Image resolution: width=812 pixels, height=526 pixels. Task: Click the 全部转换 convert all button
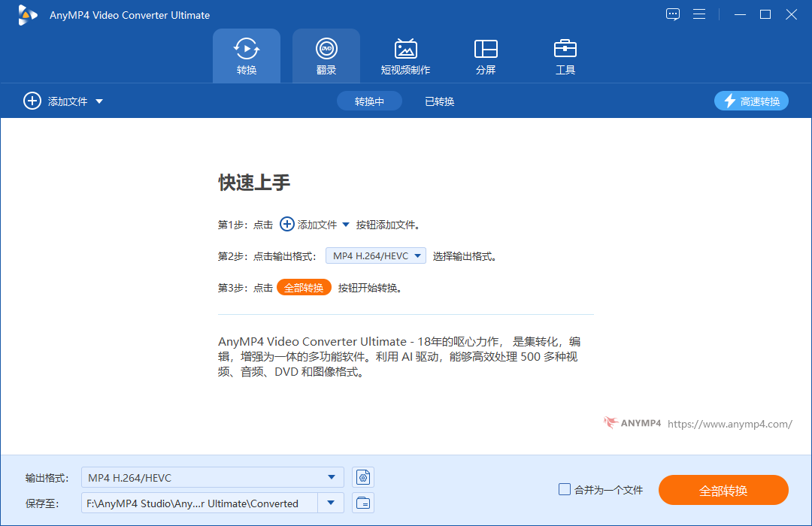click(723, 490)
